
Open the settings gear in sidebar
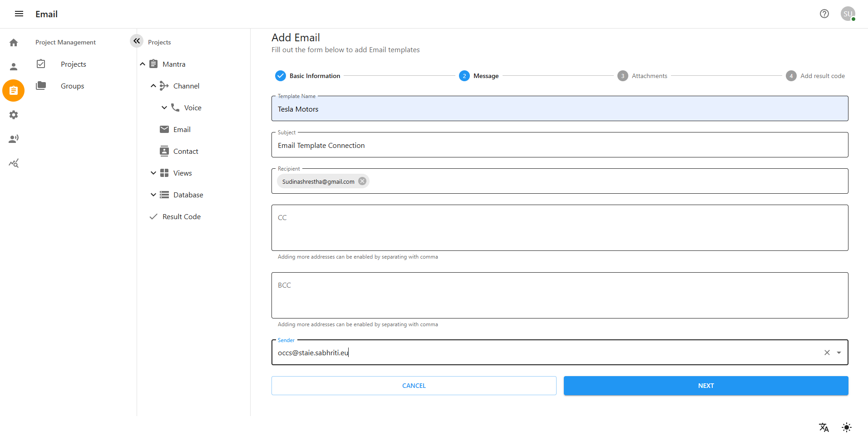pos(14,115)
